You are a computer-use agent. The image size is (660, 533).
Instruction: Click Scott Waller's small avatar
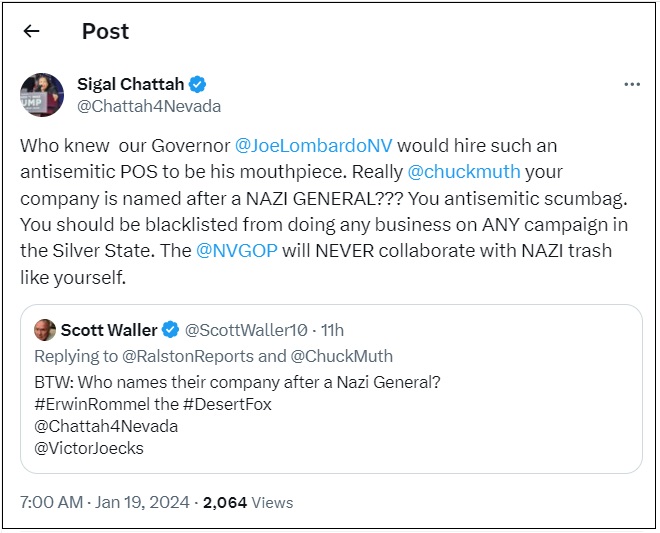click(45, 330)
